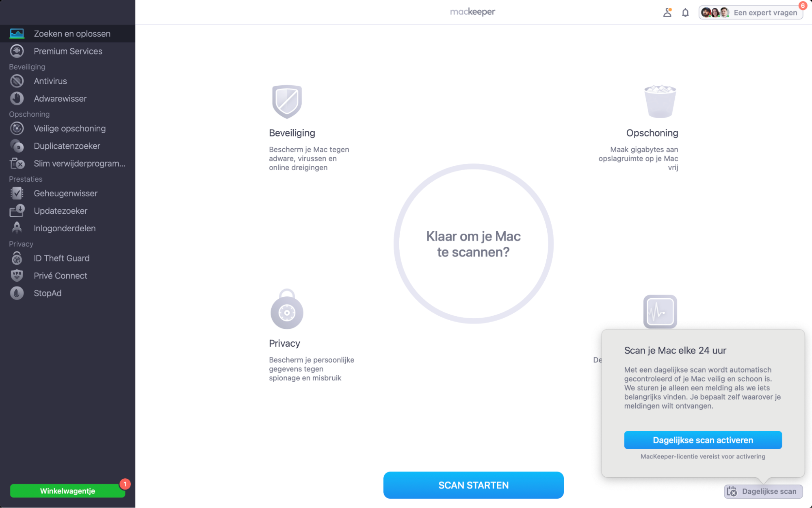Open Privé Connect VPN
812x508 pixels.
[60, 276]
